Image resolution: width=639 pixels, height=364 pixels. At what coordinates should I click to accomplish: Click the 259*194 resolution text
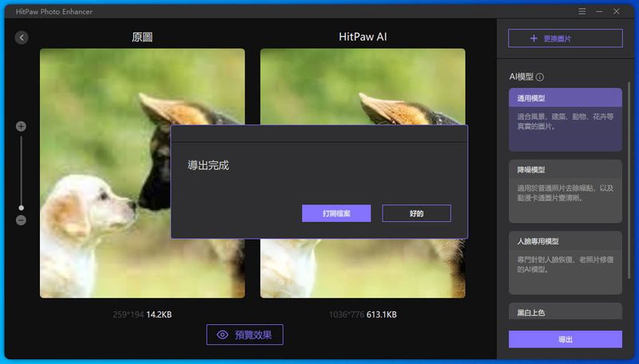[x=129, y=315]
